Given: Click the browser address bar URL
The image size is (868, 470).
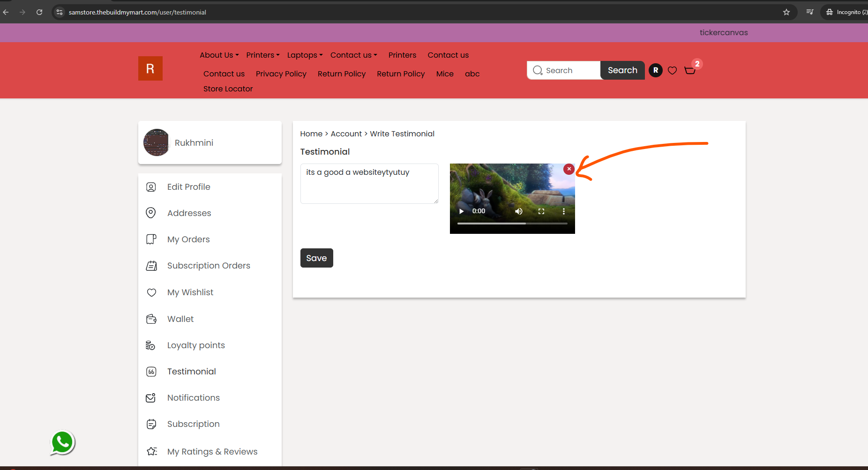Looking at the screenshot, I should tap(137, 12).
